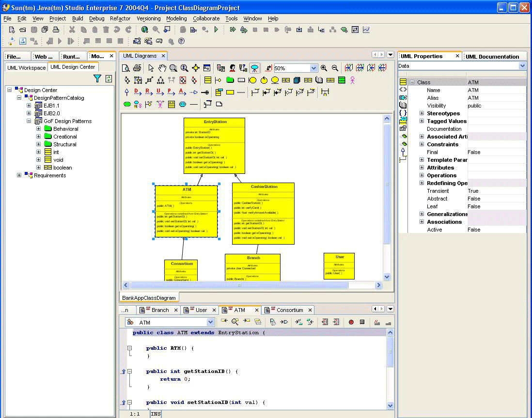Select the pink actor stick-figure tool
The image size is (532, 418).
pos(353,80)
